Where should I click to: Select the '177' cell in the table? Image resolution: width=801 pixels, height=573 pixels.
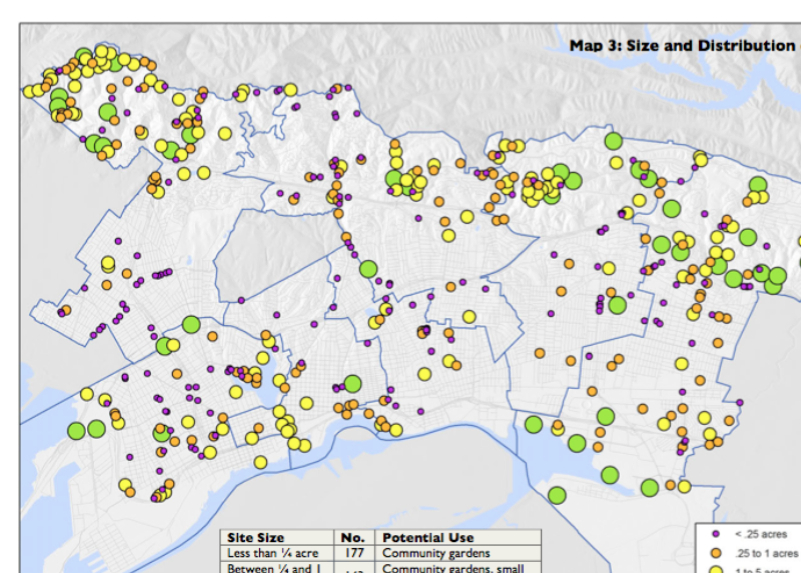pos(353,554)
